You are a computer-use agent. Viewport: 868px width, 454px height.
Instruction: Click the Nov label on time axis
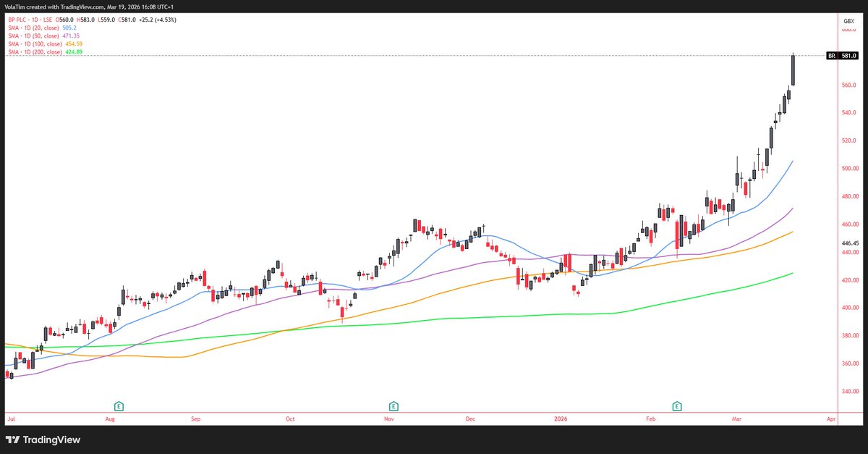[388, 419]
